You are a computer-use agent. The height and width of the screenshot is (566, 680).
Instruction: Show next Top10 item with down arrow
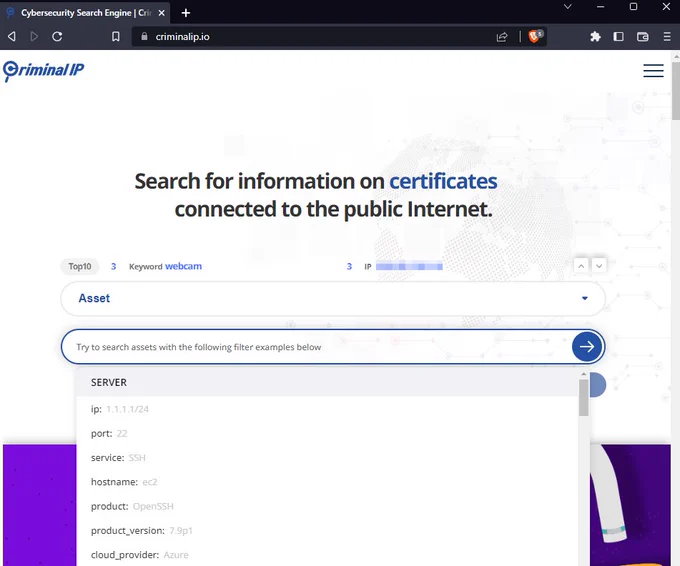[599, 266]
